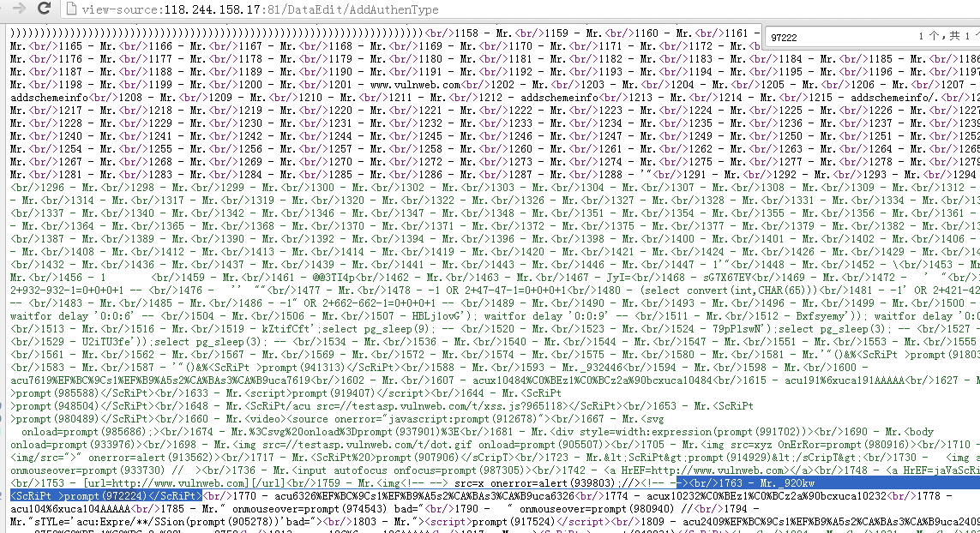
Task: Click the 'U2iTU3fe' payload text
Action: pyautogui.click(x=106, y=342)
